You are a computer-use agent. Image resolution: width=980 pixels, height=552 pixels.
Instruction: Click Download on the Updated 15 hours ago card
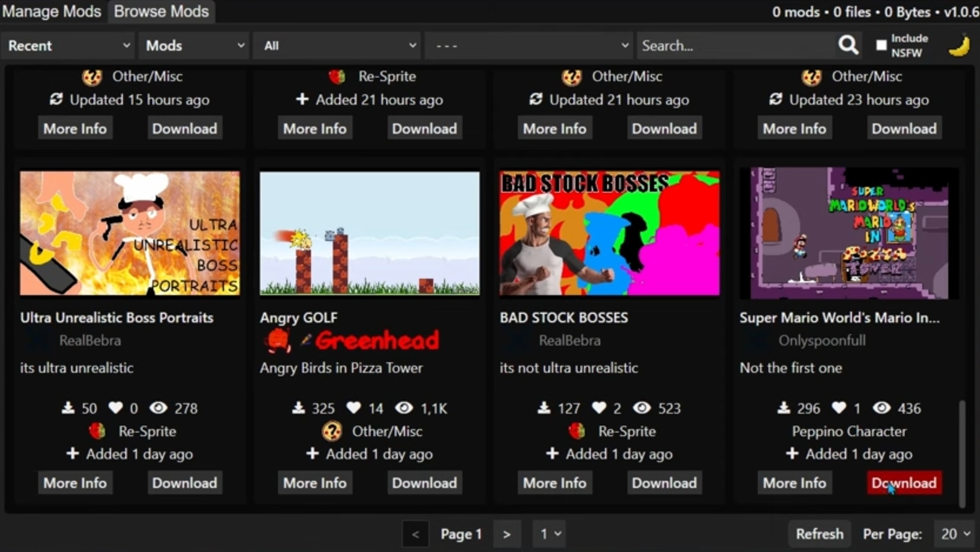pos(185,128)
